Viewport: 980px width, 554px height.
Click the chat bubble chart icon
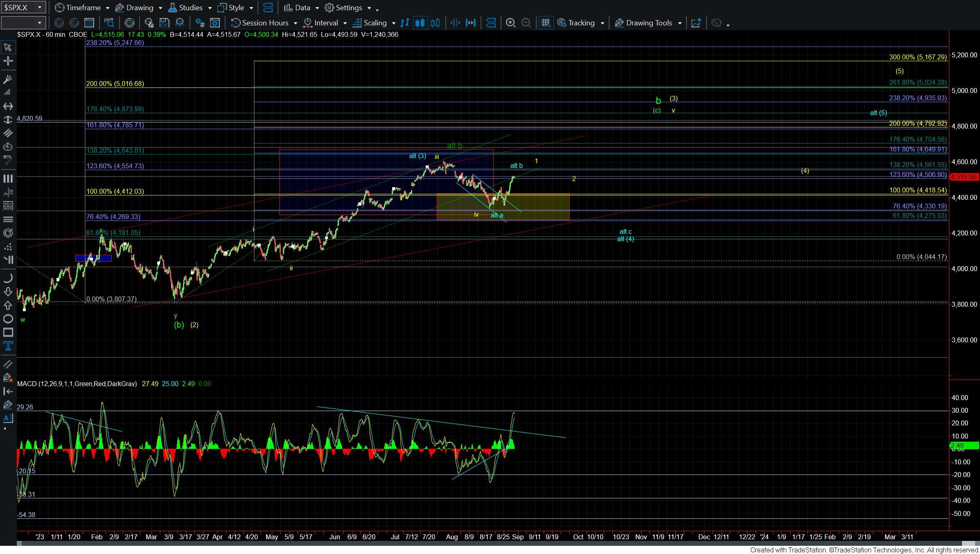716,23
